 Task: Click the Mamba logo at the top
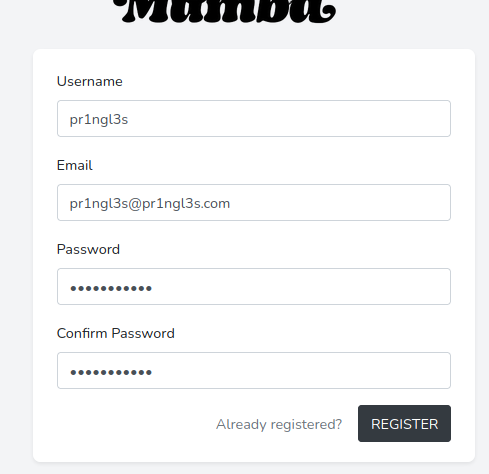point(224,11)
